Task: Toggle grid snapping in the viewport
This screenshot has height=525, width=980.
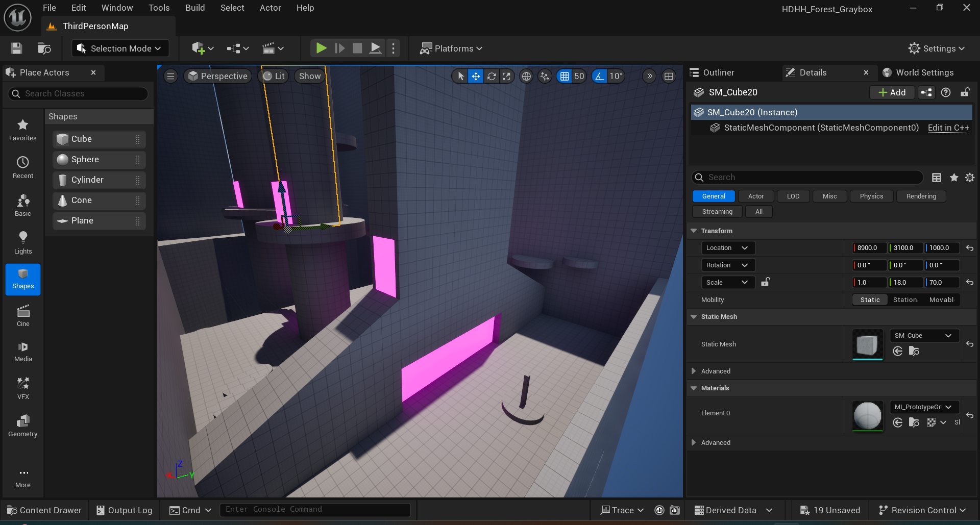Action: (564, 77)
